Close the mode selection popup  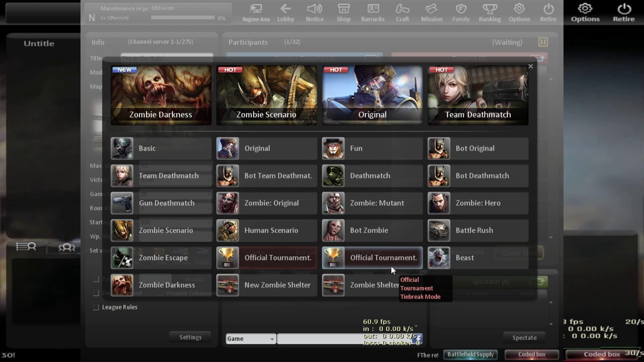[x=531, y=66]
